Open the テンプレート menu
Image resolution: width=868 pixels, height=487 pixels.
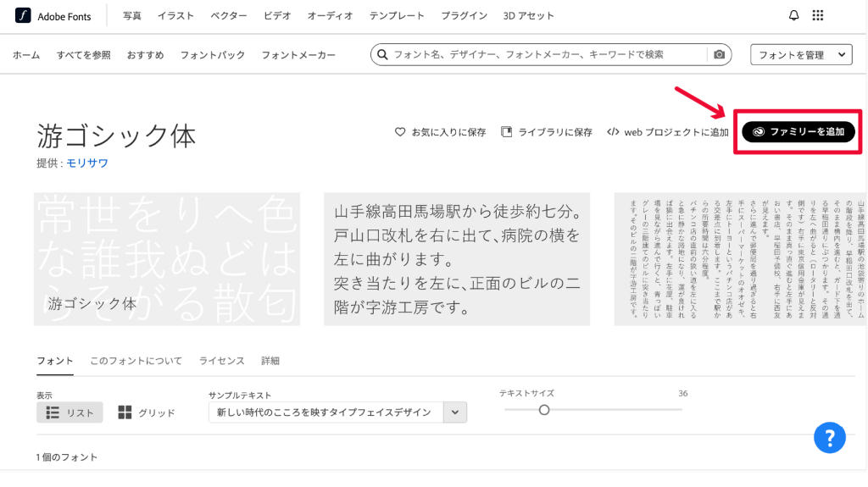pos(397,16)
